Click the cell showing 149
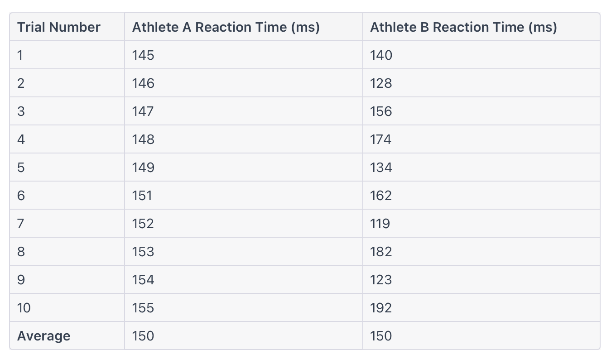The width and height of the screenshot is (616, 364). [244, 168]
